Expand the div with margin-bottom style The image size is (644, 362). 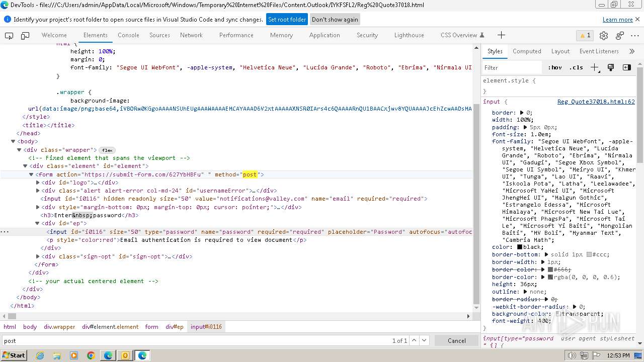[x=38, y=207]
